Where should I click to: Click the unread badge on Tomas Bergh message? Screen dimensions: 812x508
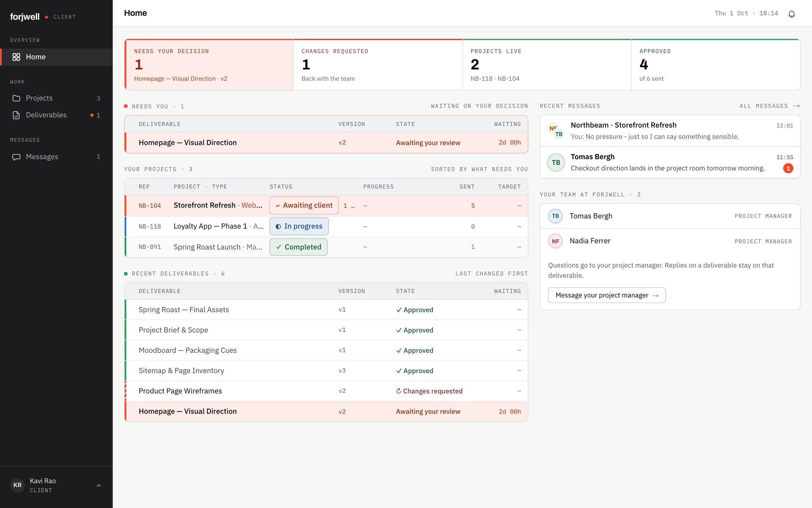point(788,168)
